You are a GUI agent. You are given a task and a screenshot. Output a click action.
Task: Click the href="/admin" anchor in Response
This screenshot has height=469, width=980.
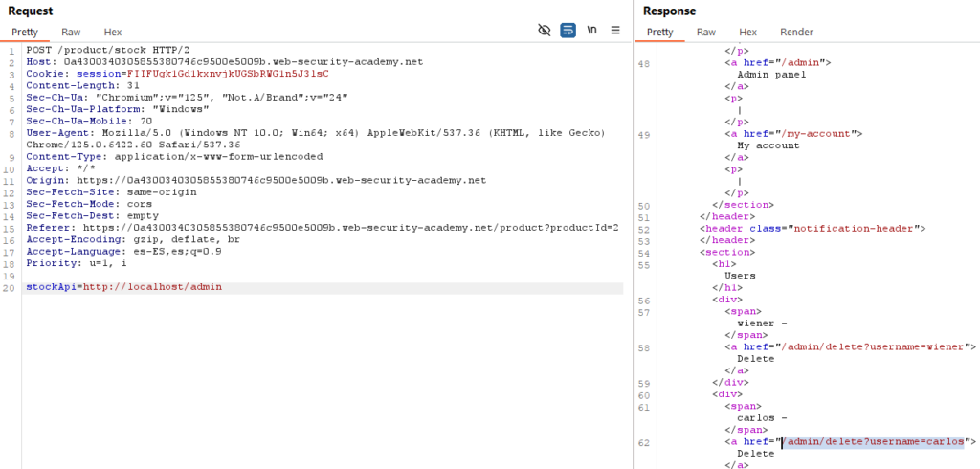click(777, 62)
